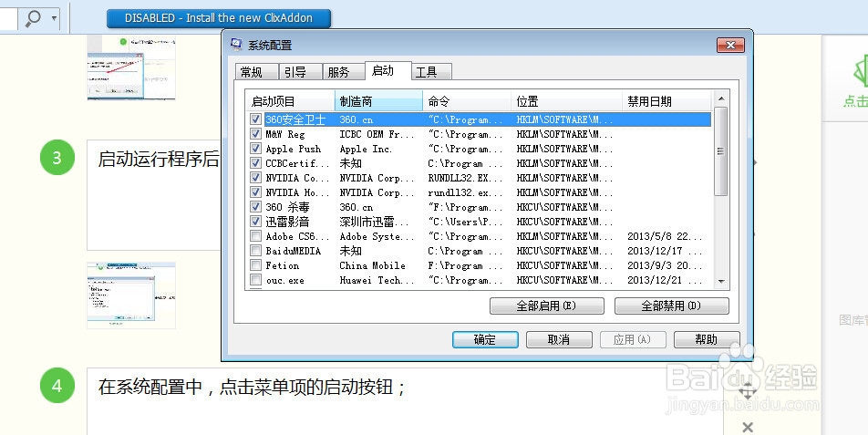The height and width of the screenshot is (435, 868).
Task: Uncheck the NVIDIA Ho... startup item
Action: [255, 192]
